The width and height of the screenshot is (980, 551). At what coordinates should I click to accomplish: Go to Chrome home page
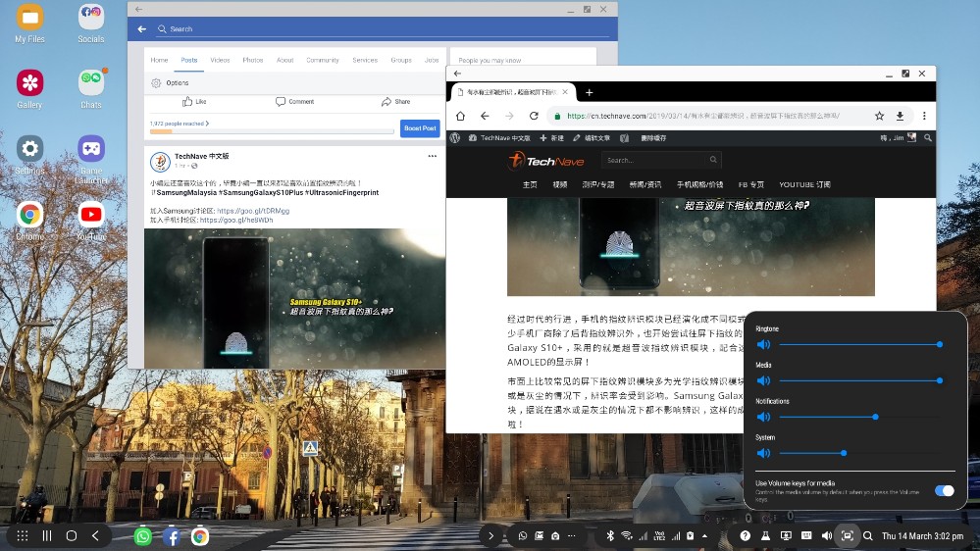461,116
